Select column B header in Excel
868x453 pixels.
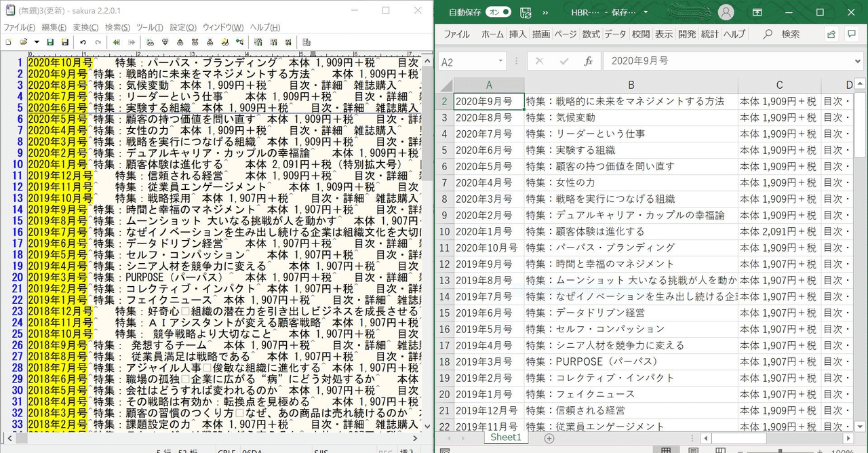tap(631, 85)
